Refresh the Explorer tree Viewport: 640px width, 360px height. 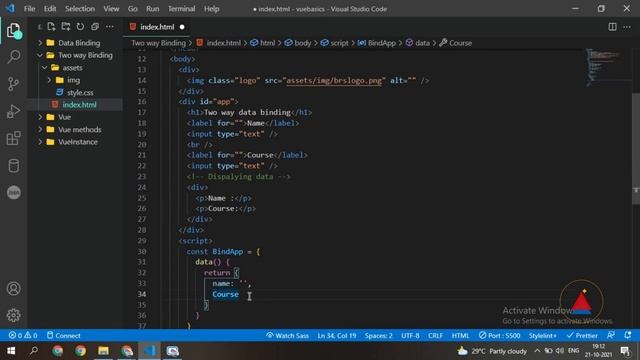point(80,27)
